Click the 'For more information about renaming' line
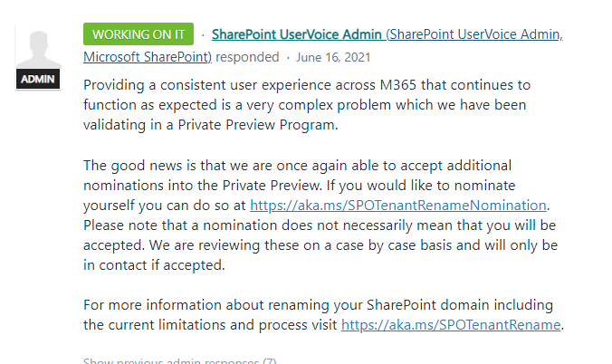 [318, 304]
